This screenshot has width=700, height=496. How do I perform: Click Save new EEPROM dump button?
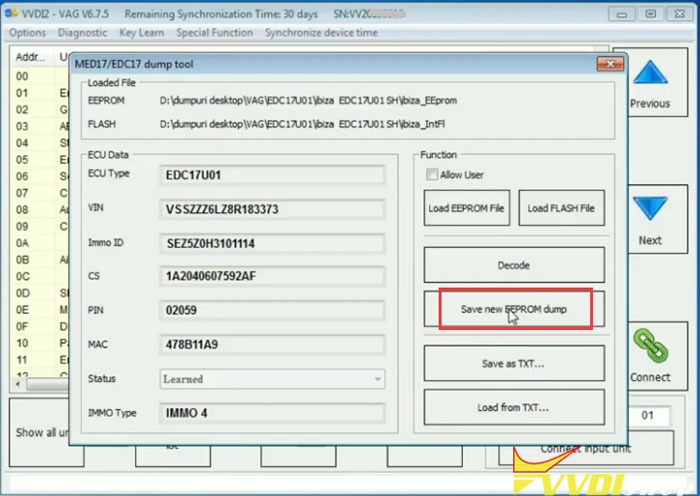pyautogui.click(x=514, y=309)
